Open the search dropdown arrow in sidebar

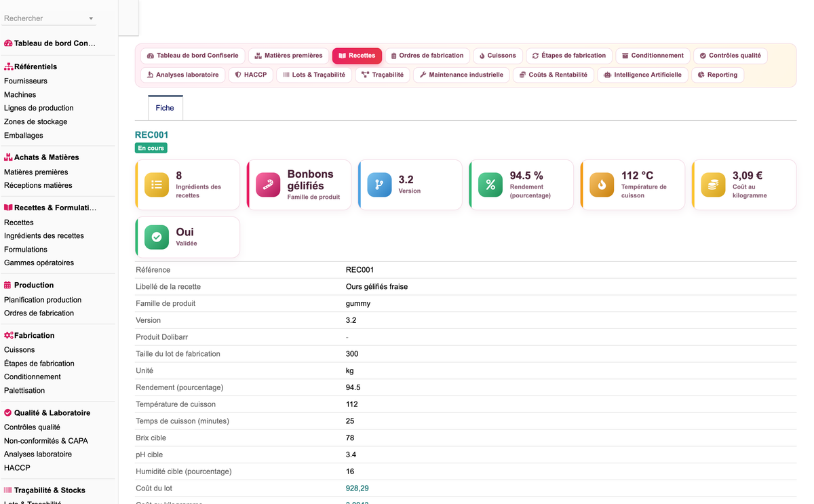click(92, 18)
